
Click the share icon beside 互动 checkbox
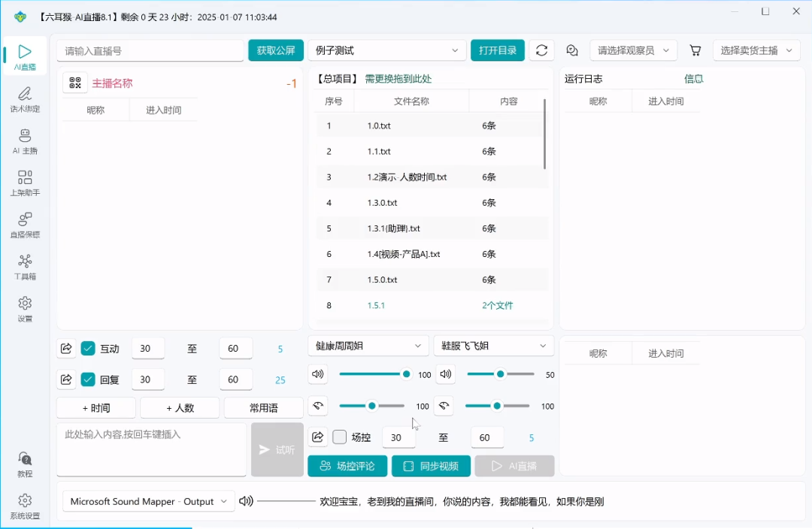tap(66, 349)
